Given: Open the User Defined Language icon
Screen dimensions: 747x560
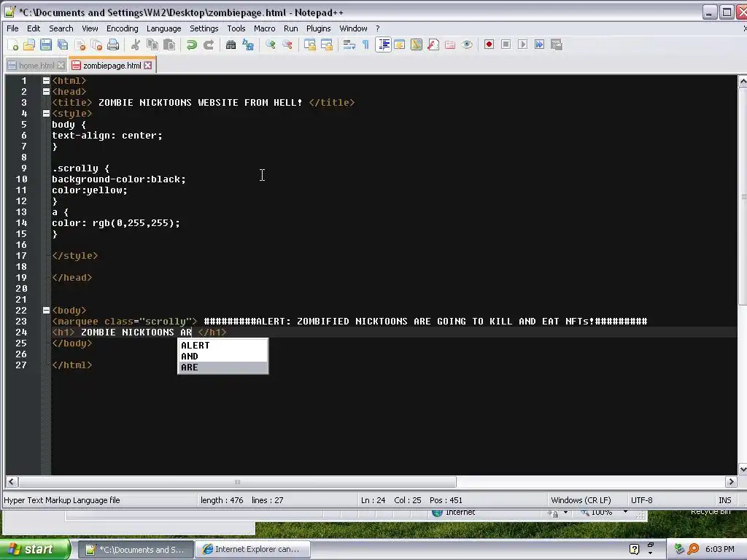Looking at the screenshot, I should pyautogui.click(x=417, y=44).
